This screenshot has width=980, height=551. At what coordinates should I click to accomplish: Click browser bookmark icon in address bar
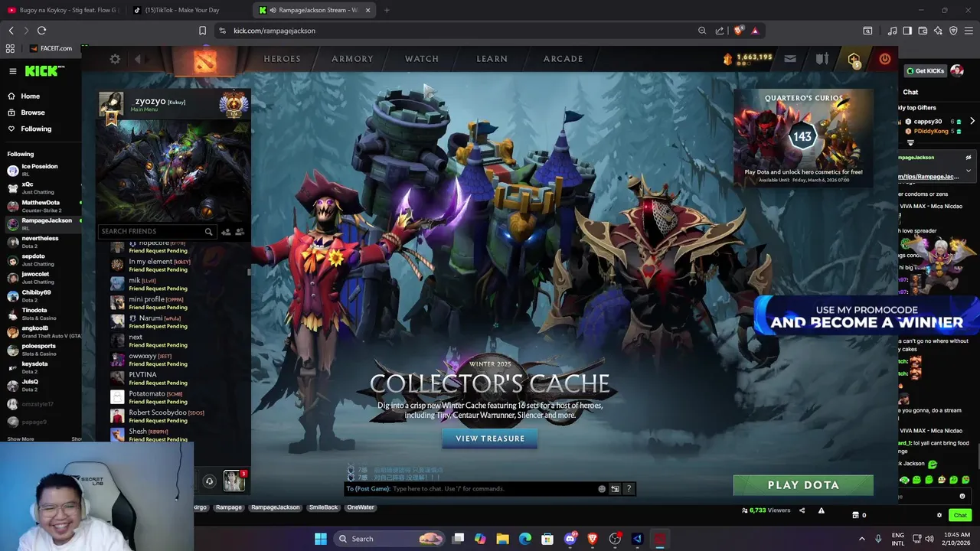tap(202, 31)
